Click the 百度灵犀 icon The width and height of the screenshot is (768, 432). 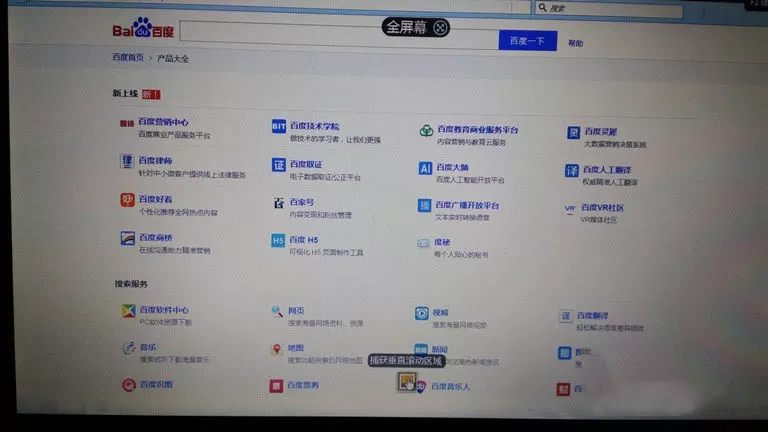coord(574,132)
